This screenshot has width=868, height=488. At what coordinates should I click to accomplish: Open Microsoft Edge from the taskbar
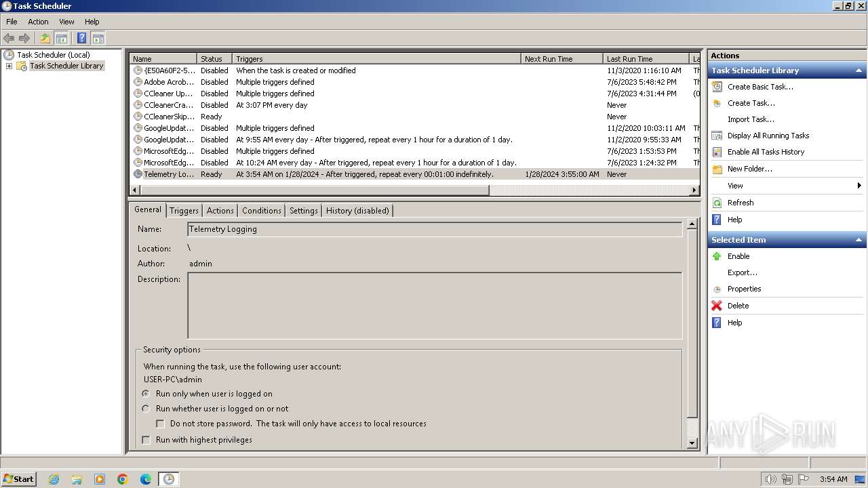pos(146,479)
